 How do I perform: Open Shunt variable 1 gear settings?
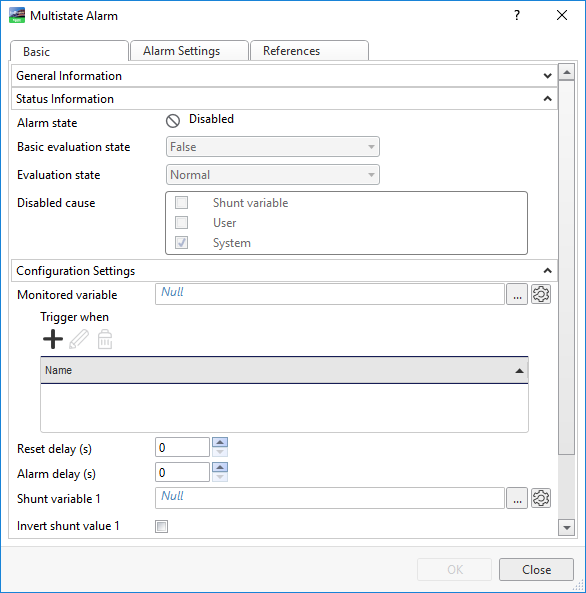541,498
